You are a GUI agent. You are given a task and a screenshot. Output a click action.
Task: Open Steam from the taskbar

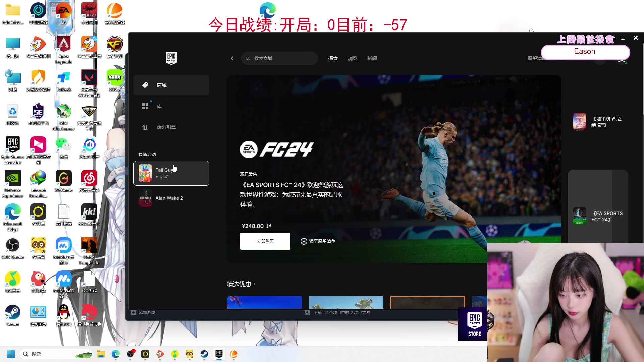(x=204, y=354)
